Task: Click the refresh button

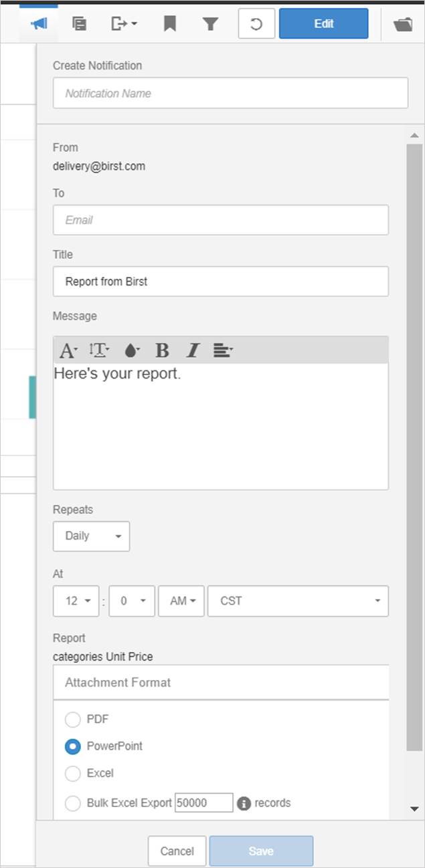Action: click(256, 24)
